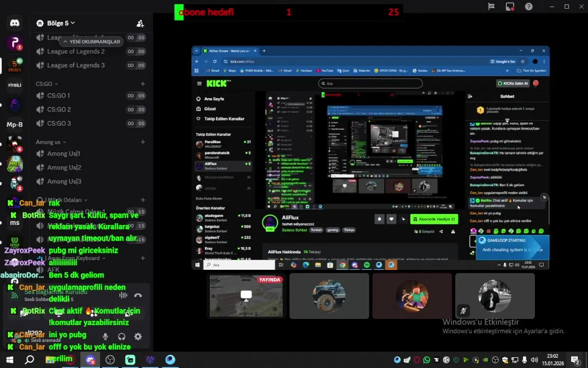Show more bookmarks chevron in streamed Chrome
This screenshot has width=588, height=368.
tap(507, 71)
